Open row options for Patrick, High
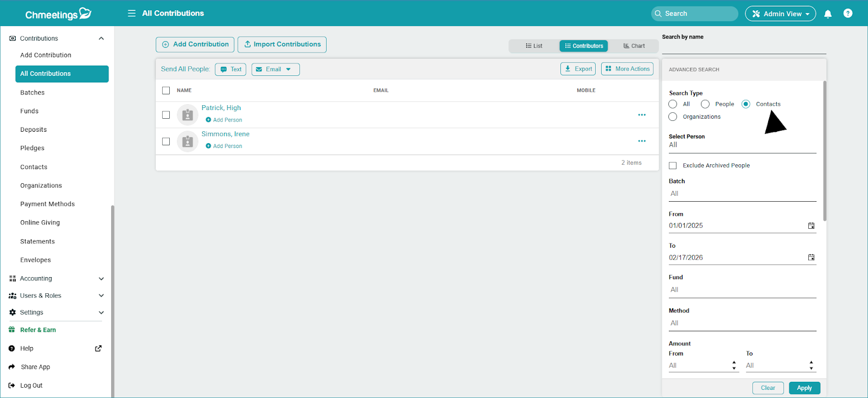 coord(642,115)
